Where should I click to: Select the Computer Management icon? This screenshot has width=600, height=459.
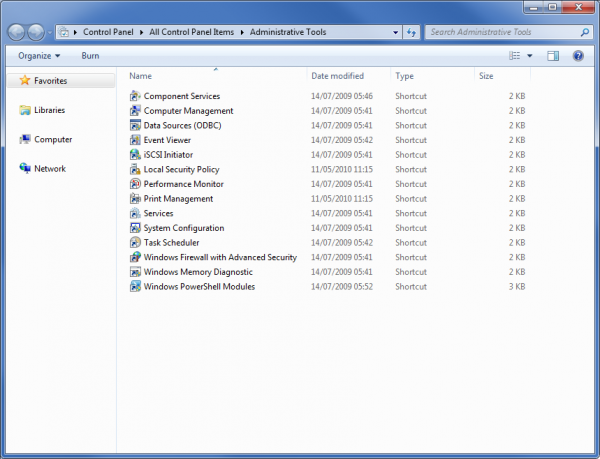(x=135, y=111)
